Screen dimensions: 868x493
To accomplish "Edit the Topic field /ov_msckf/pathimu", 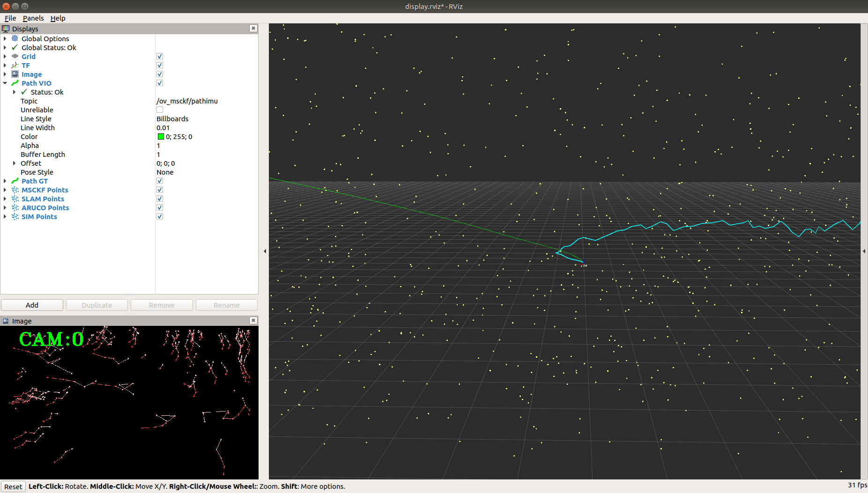I will point(187,101).
